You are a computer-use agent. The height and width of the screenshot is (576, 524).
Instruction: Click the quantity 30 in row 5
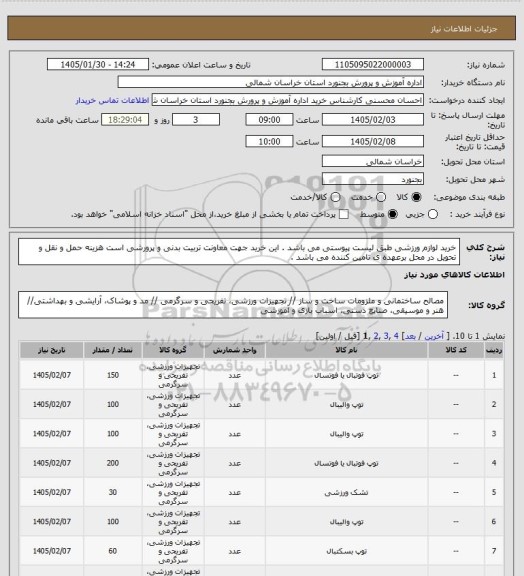(113, 492)
